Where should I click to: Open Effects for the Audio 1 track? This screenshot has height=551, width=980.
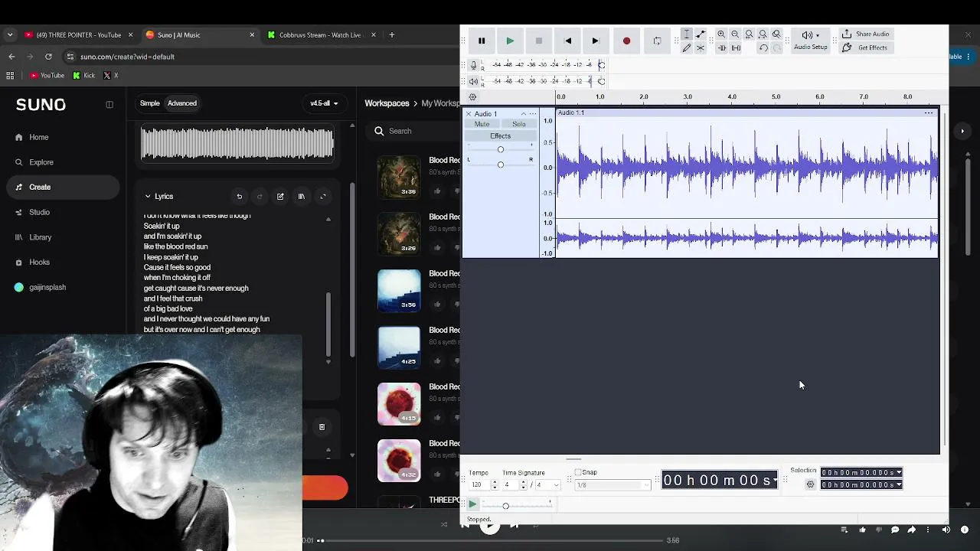pos(500,136)
